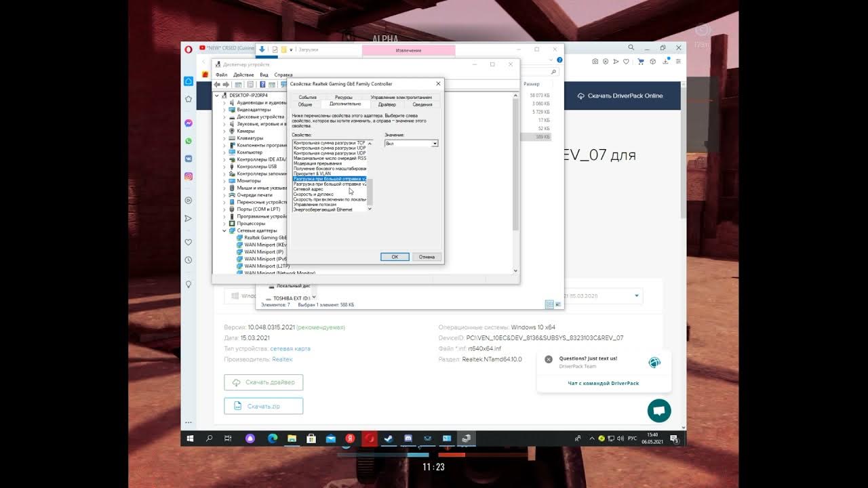
Task: Collapse DESKTOP-IP20RP4 root node
Action: click(x=217, y=96)
